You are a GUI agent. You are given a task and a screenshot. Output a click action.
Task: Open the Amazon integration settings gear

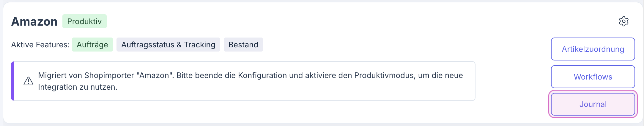coord(623,21)
